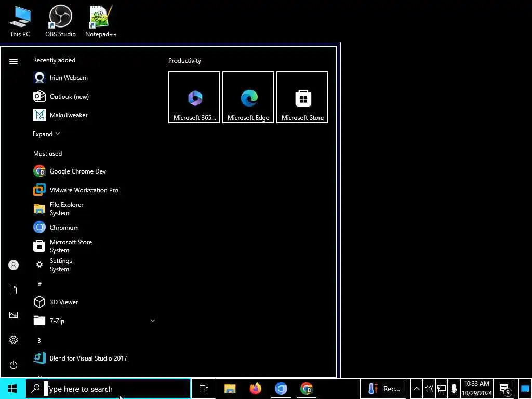The height and width of the screenshot is (399, 532).
Task: Click the blue monitor icon in tray corner
Action: click(525, 389)
